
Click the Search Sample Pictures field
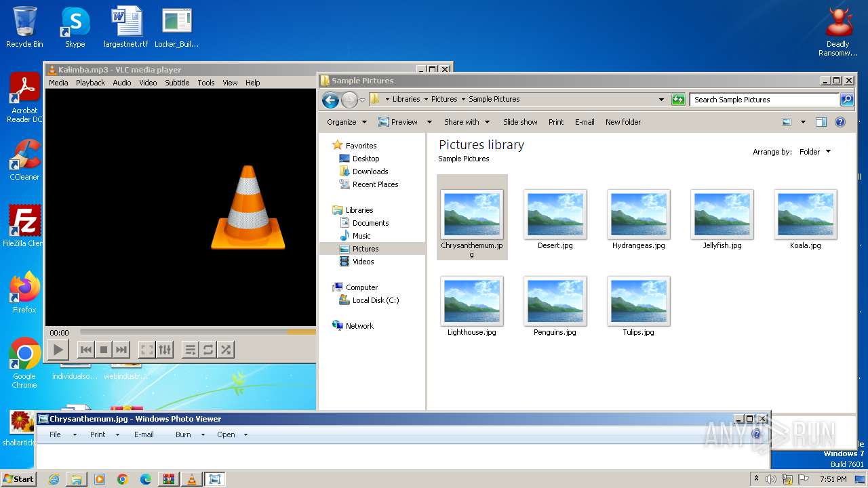(765, 100)
